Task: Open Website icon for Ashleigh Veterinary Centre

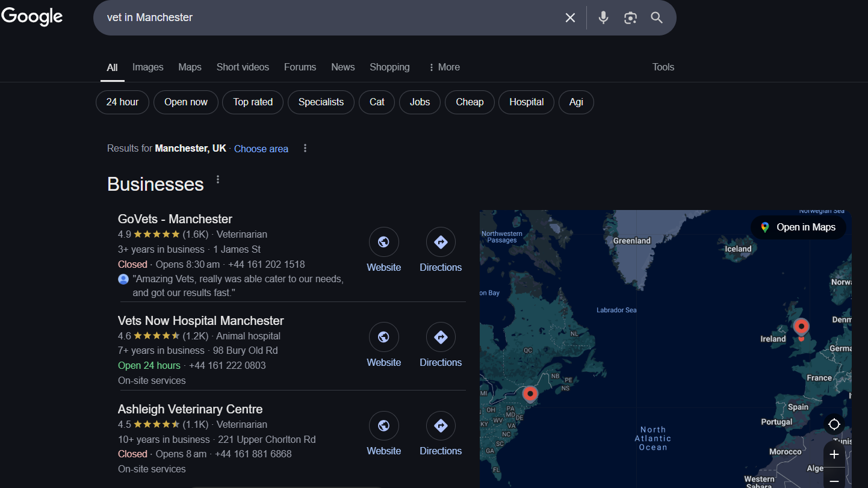Action: click(x=384, y=426)
